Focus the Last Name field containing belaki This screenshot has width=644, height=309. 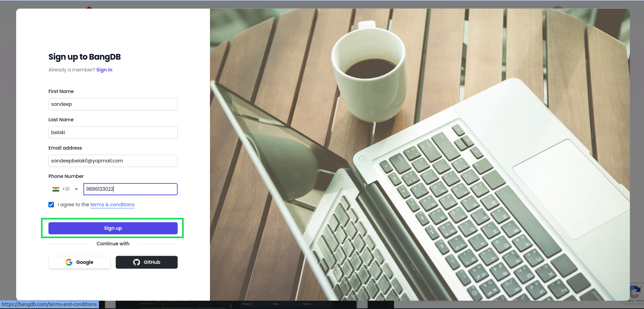point(113,132)
